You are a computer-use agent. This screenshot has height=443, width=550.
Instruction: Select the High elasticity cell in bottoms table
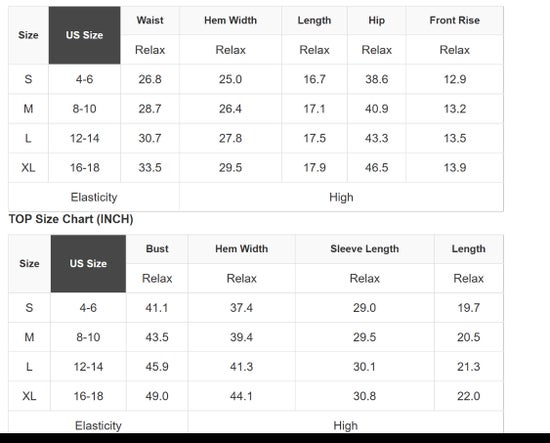pos(341,197)
